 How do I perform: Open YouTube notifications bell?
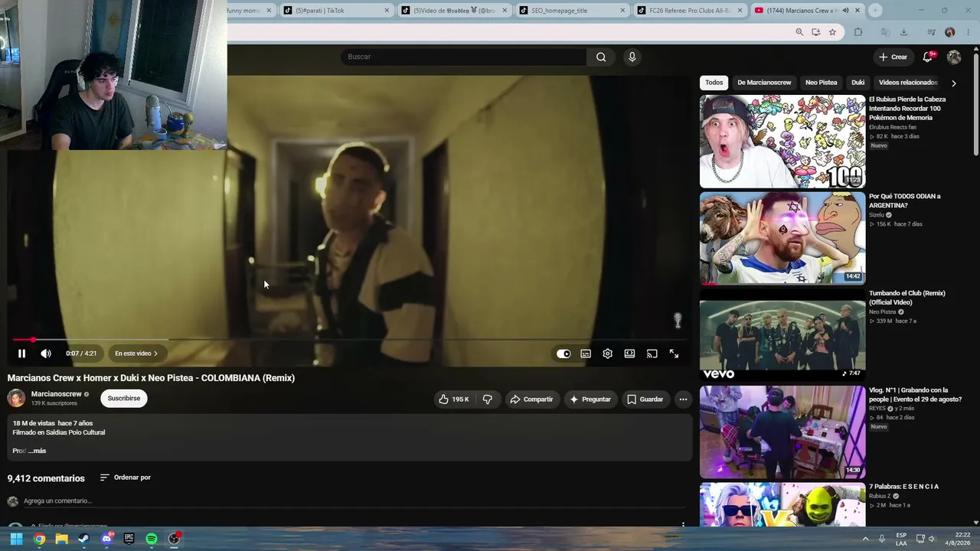pyautogui.click(x=928, y=57)
